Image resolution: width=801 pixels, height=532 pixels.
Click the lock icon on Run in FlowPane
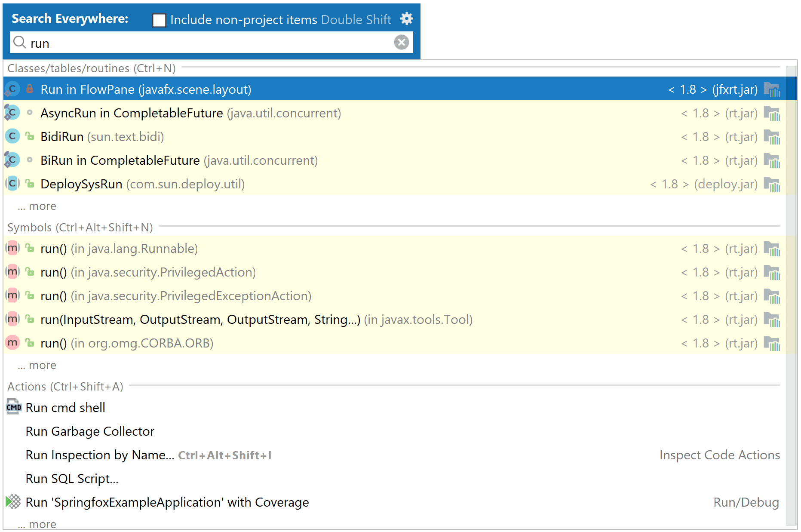30,89
